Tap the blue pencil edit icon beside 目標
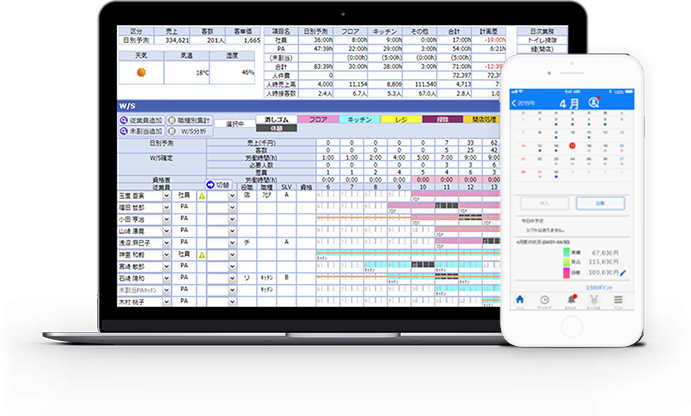This screenshot has width=691, height=416. coord(624,271)
